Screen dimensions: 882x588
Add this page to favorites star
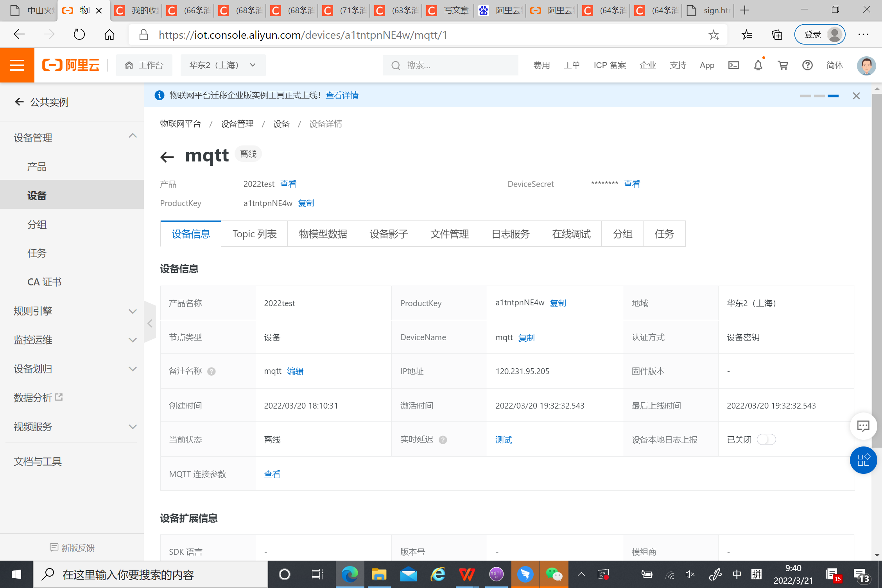[713, 35]
